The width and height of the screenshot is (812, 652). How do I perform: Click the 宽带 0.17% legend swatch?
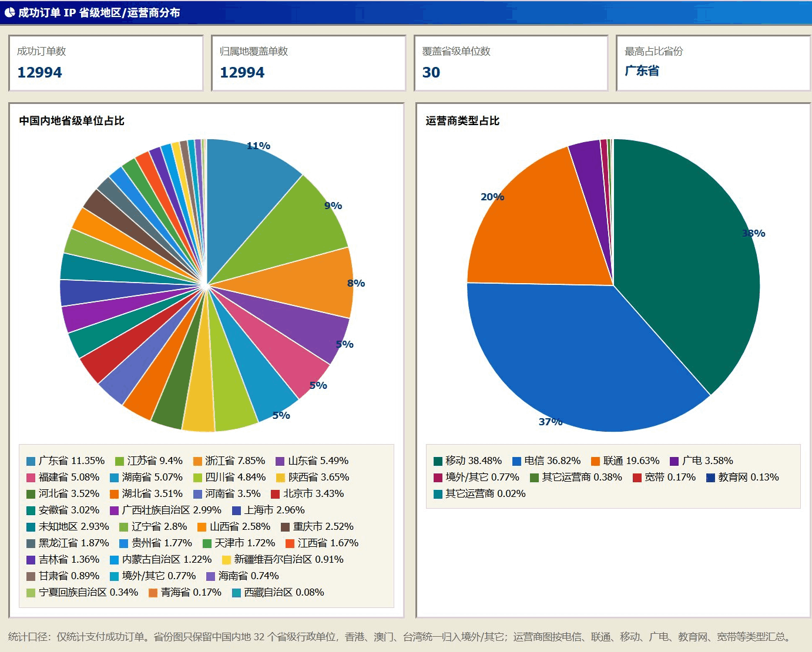point(637,478)
